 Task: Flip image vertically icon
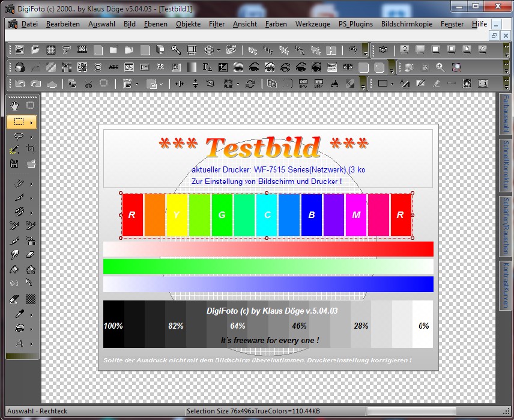195,84
